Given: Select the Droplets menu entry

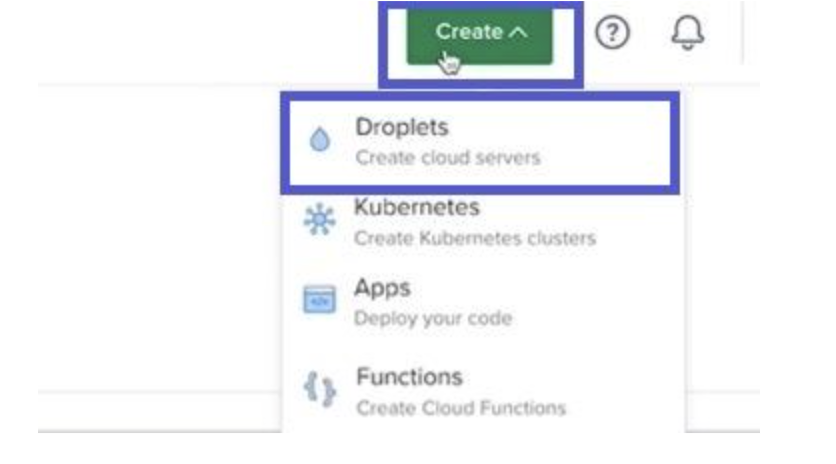Looking at the screenshot, I should coord(480,142).
